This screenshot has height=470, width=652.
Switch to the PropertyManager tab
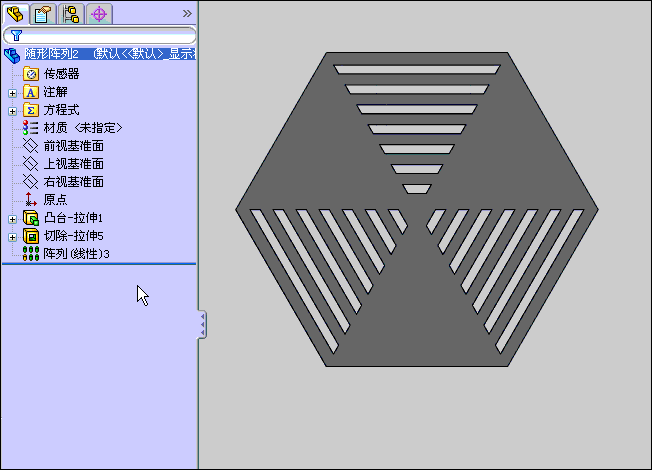tap(43, 14)
